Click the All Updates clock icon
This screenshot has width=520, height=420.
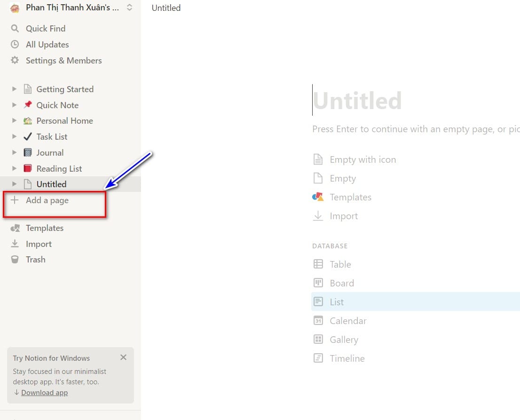(15, 44)
